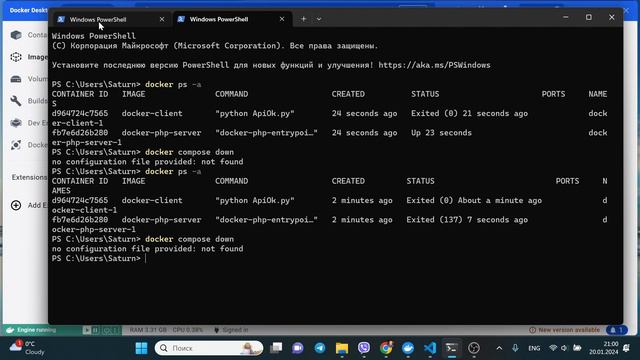Click the volume speaker icon in tray

tap(564, 348)
